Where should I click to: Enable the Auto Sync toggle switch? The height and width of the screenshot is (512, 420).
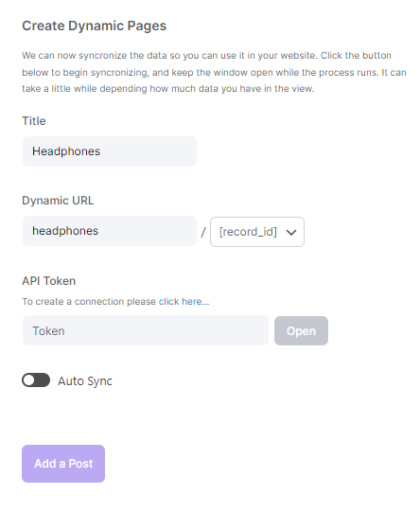click(x=36, y=380)
